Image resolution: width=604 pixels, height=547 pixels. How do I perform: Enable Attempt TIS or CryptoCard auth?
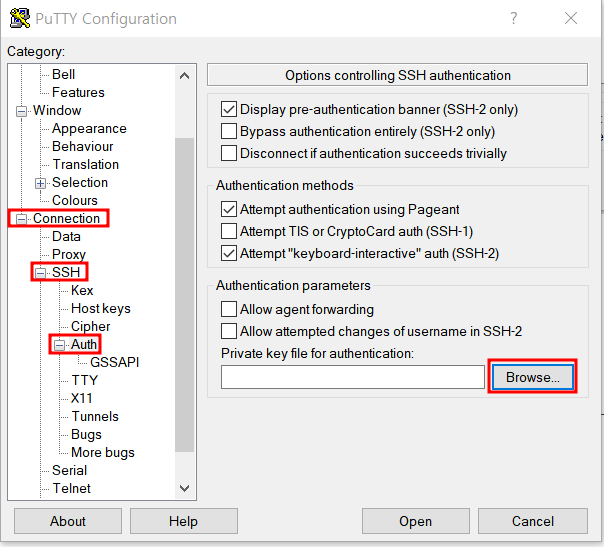229,232
